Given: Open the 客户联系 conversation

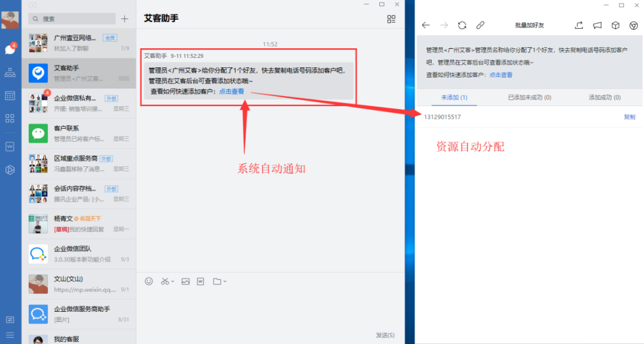Looking at the screenshot, I should tap(79, 133).
